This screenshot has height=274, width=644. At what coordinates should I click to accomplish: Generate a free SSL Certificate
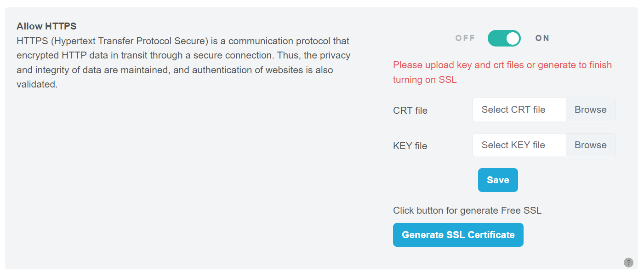[x=458, y=235]
